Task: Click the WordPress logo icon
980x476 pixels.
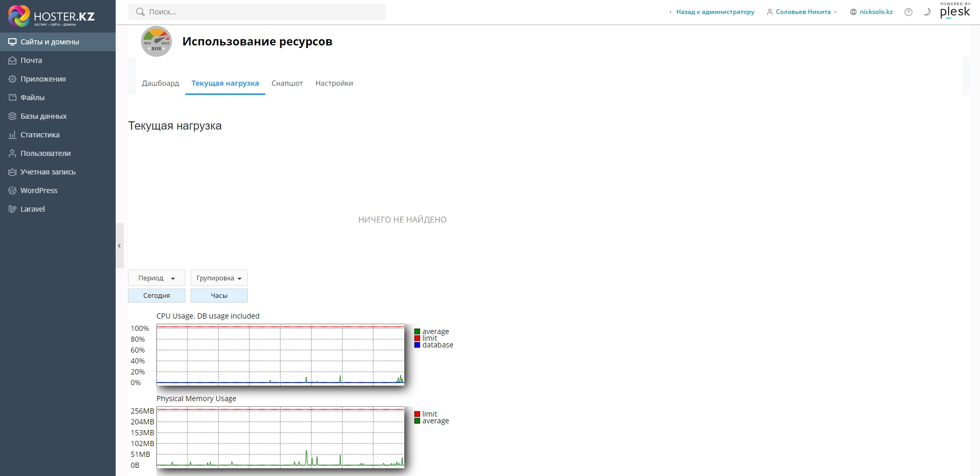Action: 12,191
